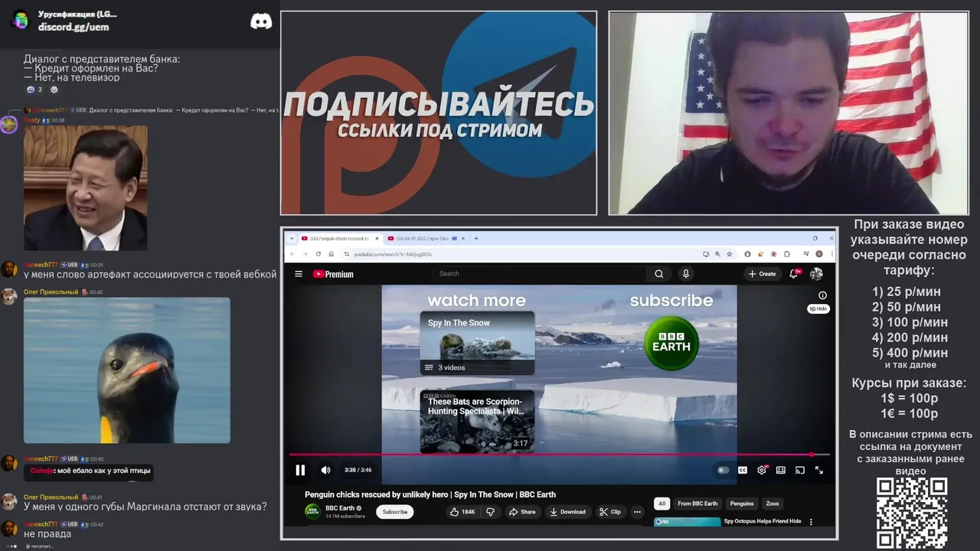
Task: Toggle closed captions (CC) button
Action: (x=742, y=470)
